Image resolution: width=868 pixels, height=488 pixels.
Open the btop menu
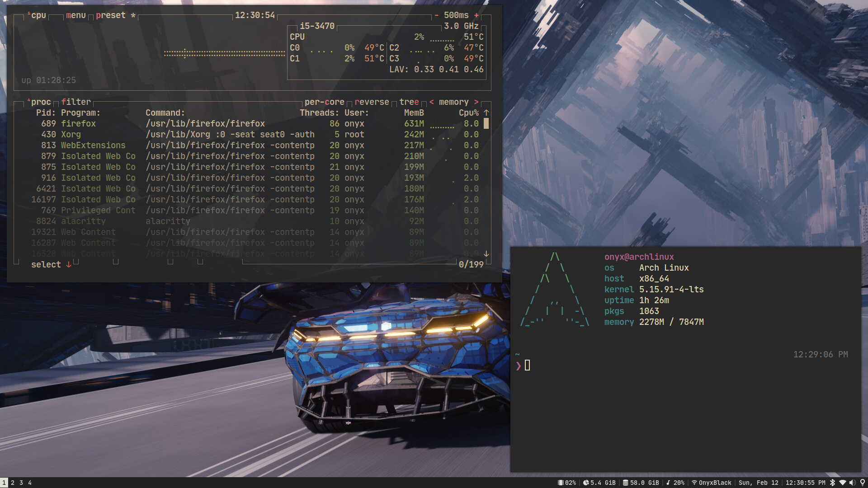(75, 15)
